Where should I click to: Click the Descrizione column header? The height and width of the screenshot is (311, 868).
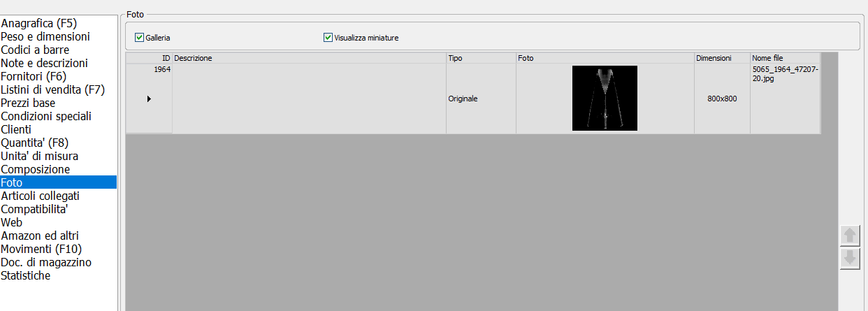point(309,58)
